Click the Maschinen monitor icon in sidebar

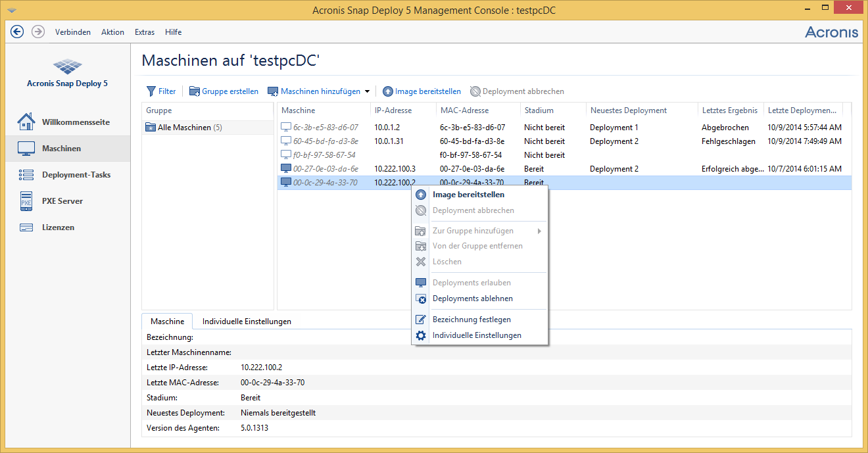point(26,149)
